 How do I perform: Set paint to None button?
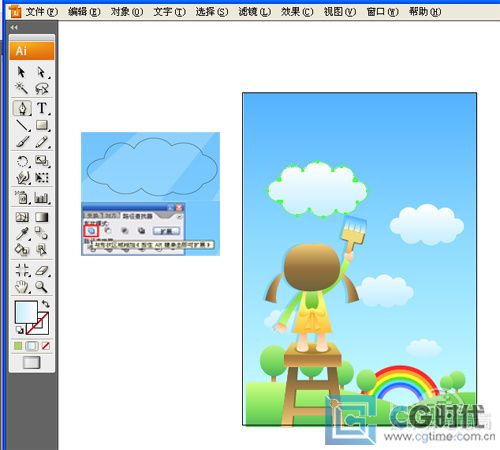tap(46, 346)
